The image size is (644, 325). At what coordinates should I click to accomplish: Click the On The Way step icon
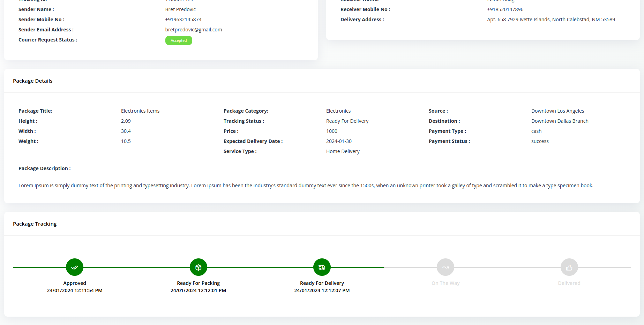445,267
